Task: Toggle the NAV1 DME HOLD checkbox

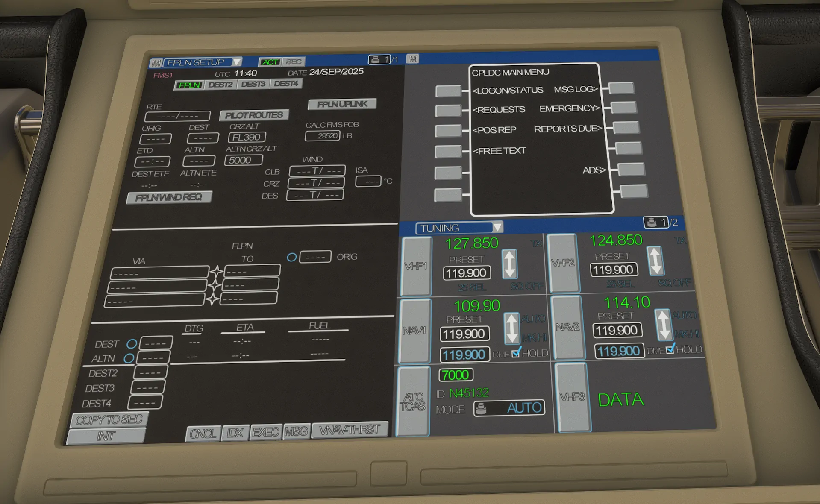Action: pos(516,353)
